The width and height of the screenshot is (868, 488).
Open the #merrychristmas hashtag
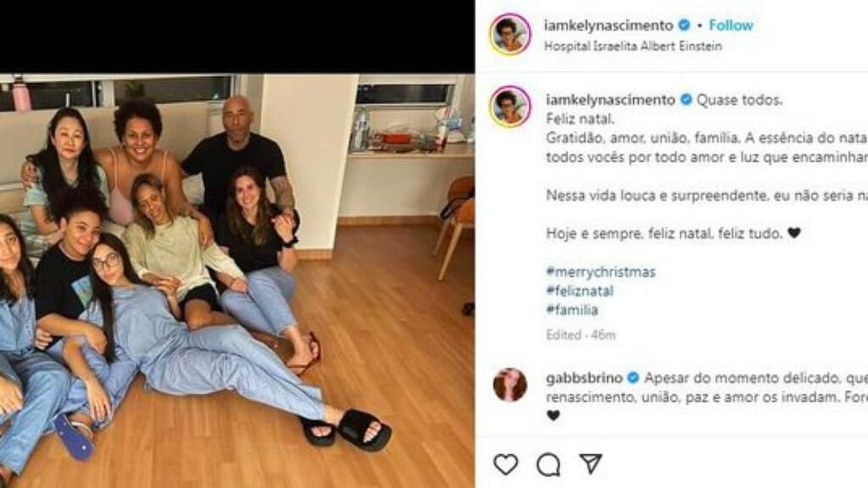pos(601,272)
